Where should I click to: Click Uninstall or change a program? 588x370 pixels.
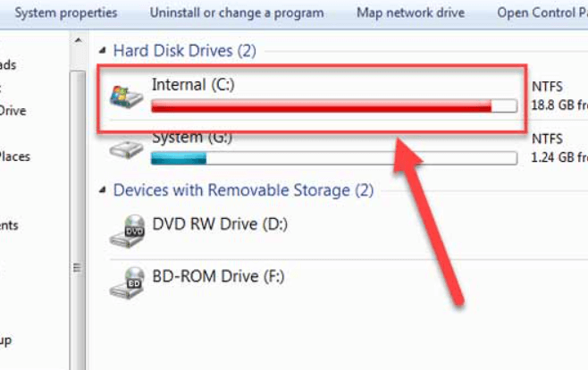pyautogui.click(x=237, y=13)
